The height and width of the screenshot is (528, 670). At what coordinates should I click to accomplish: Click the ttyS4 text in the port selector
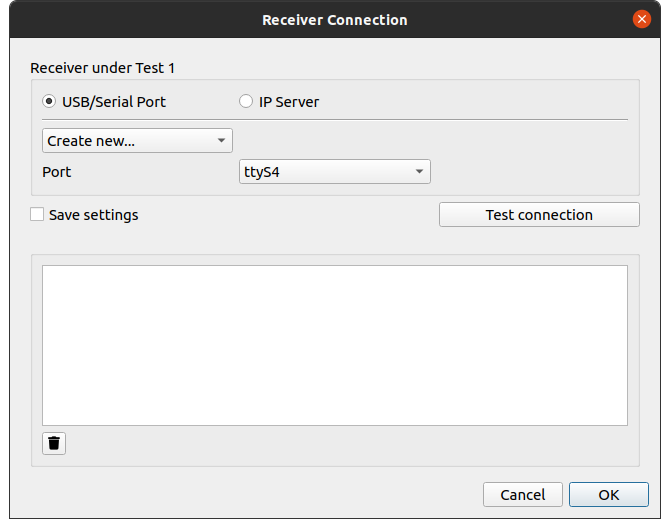pyautogui.click(x=262, y=172)
